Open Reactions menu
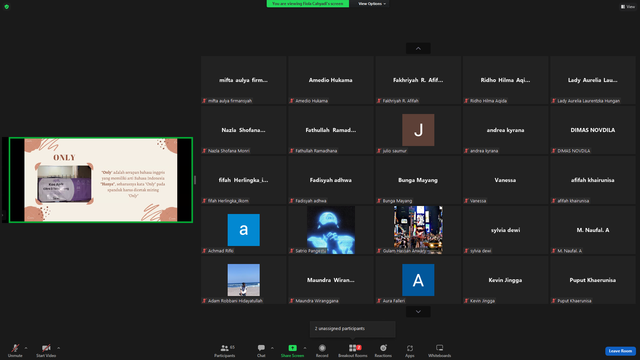The height and width of the screenshot is (360, 640). [383, 351]
